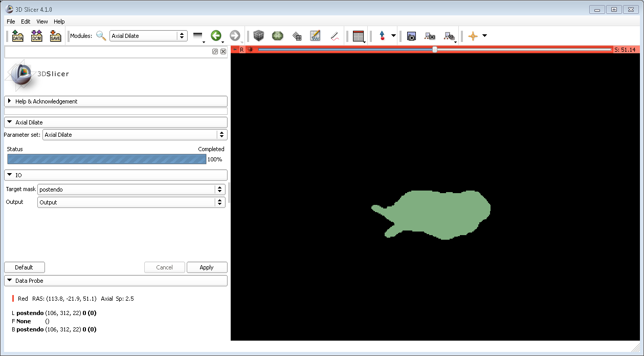This screenshot has height=356, width=644.
Task: Open the DCM DICOM import icon
Action: tap(36, 36)
